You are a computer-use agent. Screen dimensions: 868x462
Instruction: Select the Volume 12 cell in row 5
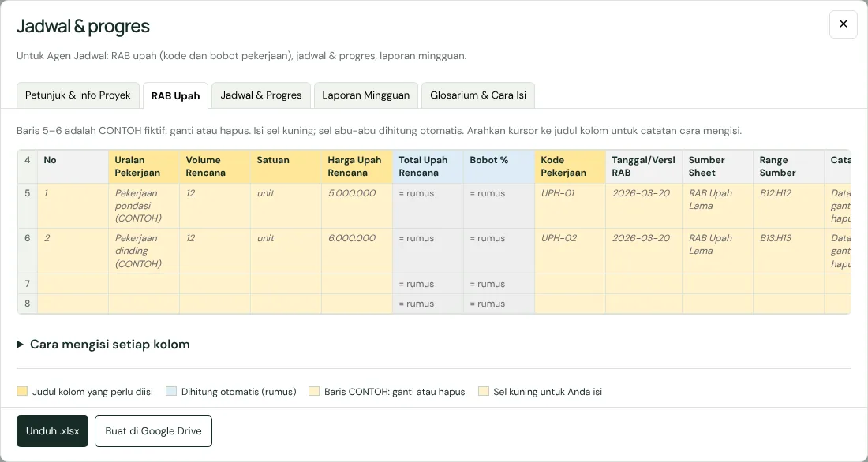(215, 206)
